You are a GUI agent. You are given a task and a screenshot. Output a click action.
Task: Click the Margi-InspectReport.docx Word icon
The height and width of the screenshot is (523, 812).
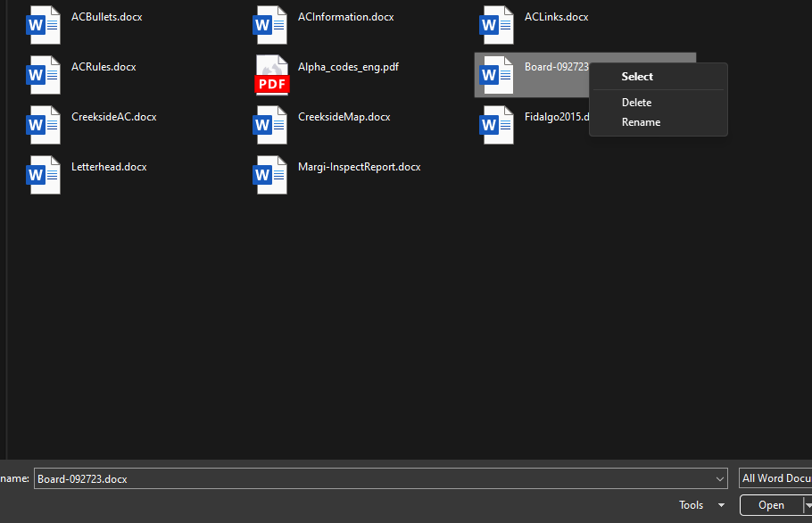(x=269, y=175)
